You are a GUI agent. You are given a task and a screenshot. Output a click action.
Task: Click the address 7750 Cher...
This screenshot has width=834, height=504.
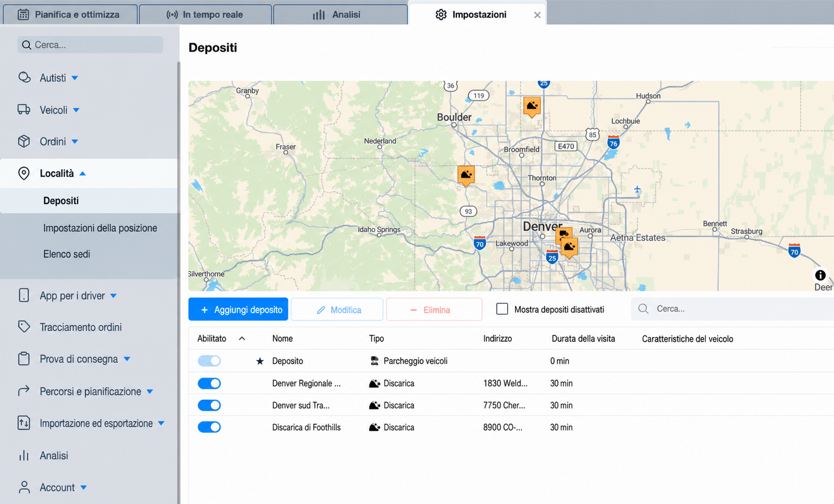[x=504, y=405]
